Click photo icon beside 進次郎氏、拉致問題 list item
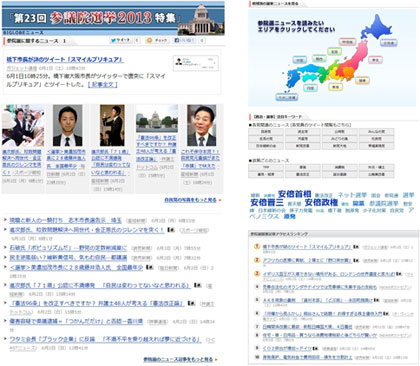Viewport: 420px width, 366px height. click(171, 230)
